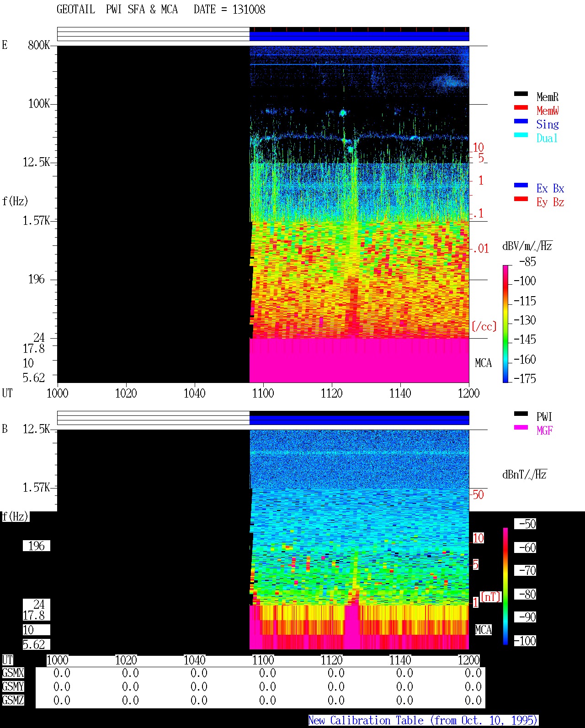The width and height of the screenshot is (585, 728).
Task: Select the MGF legend text
Action: (x=545, y=430)
